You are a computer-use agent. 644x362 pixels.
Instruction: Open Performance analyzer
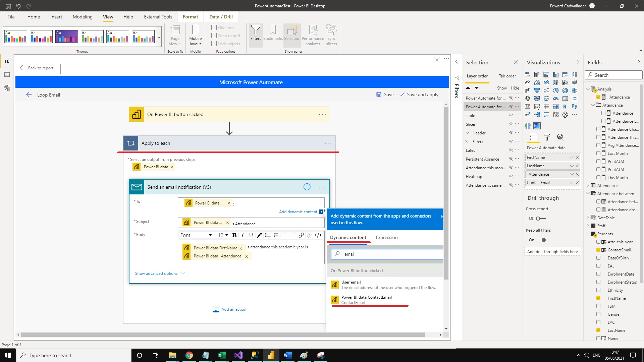pyautogui.click(x=313, y=35)
